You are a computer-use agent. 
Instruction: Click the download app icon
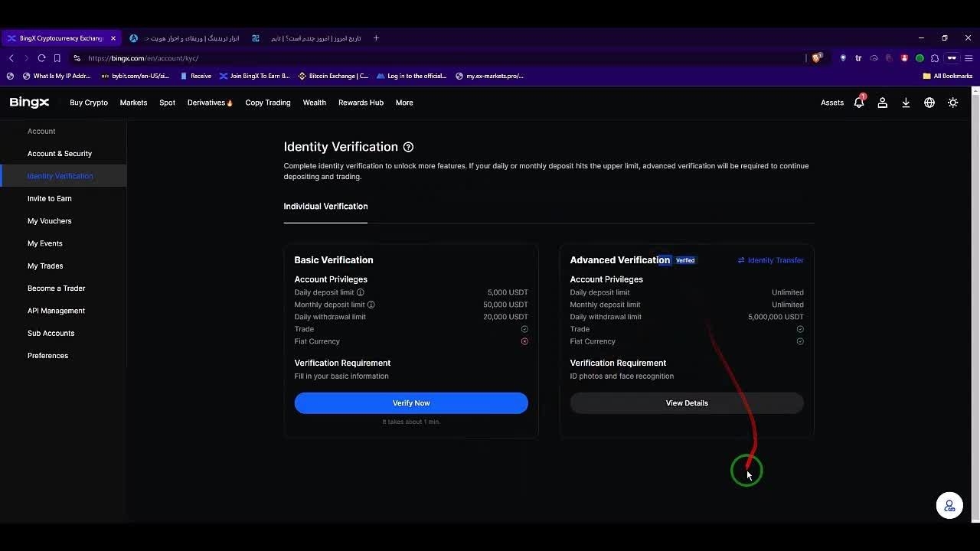coord(906,103)
